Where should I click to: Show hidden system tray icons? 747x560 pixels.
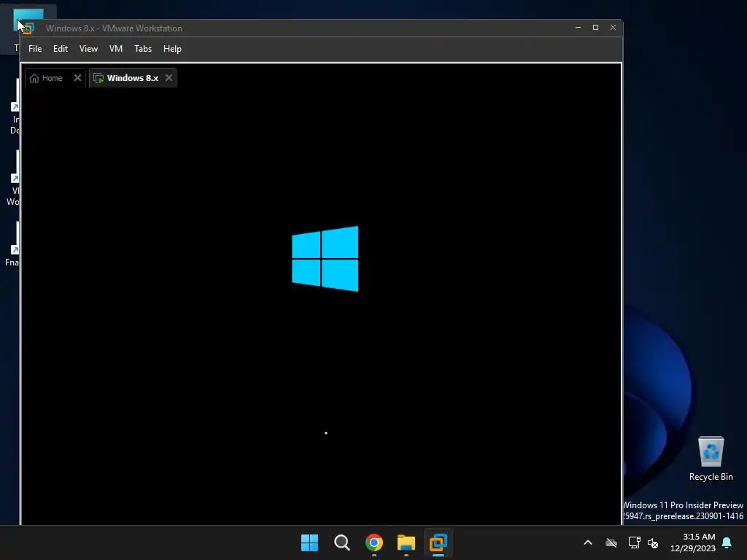588,542
